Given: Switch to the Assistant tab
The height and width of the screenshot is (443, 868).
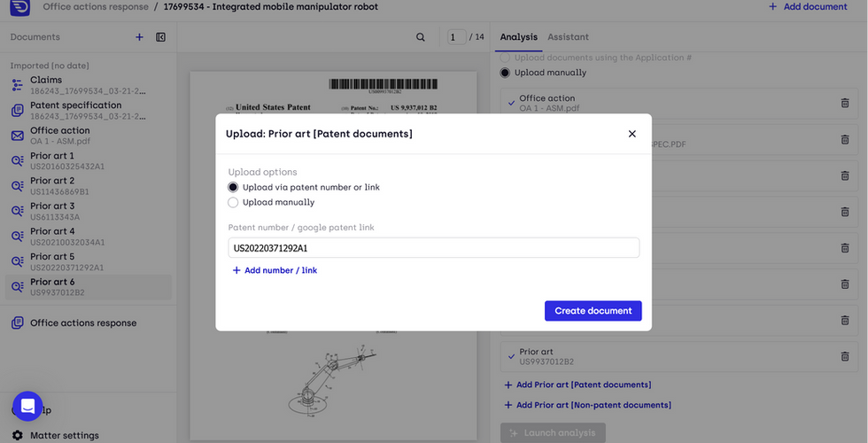Looking at the screenshot, I should 568,37.
